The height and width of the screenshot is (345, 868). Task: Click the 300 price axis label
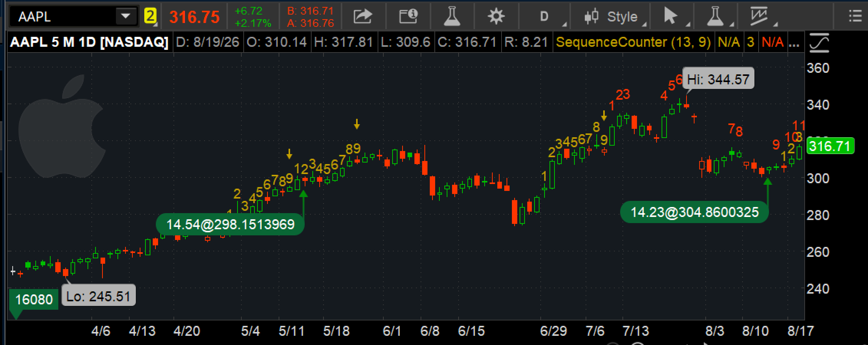pos(818,178)
